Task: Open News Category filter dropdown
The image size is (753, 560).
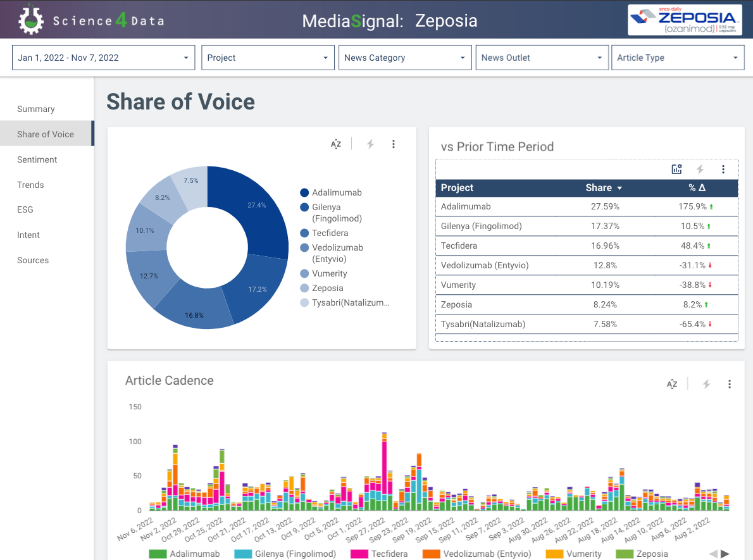Action: pyautogui.click(x=405, y=58)
